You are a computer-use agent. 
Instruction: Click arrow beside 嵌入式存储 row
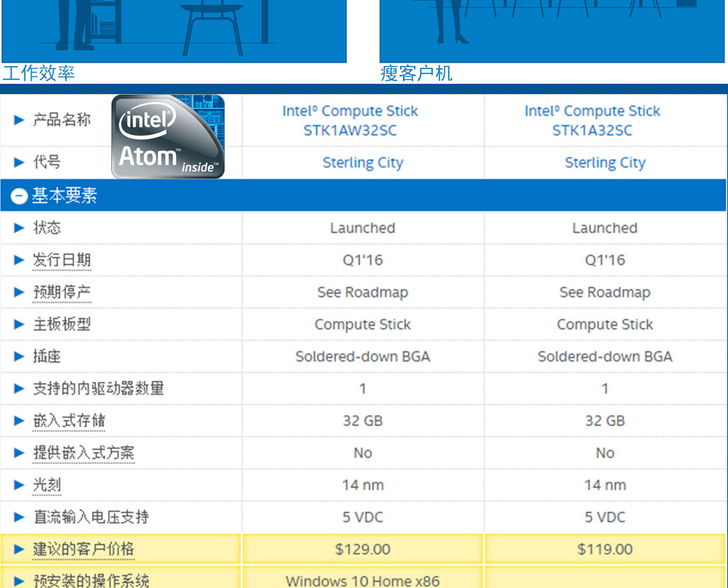[19, 421]
